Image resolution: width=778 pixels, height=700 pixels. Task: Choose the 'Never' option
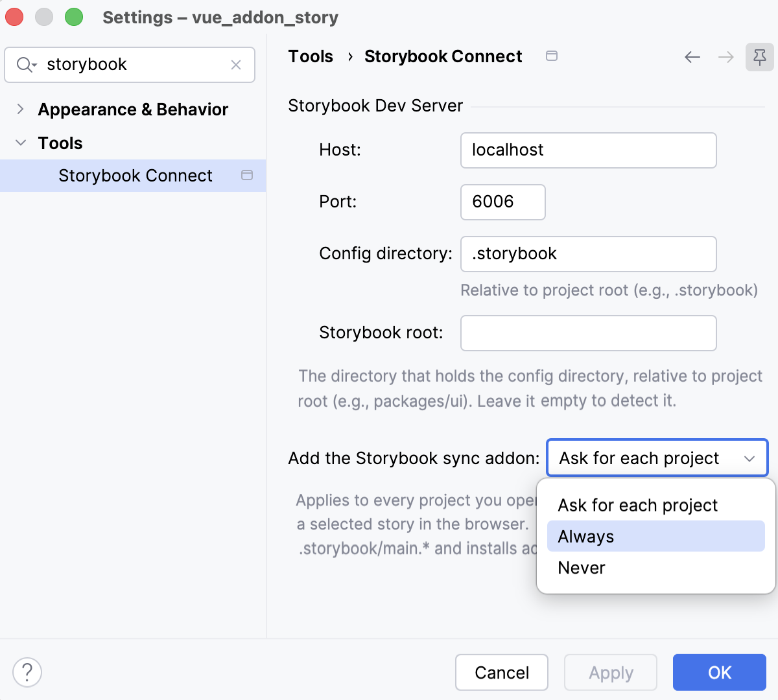[x=656, y=567]
